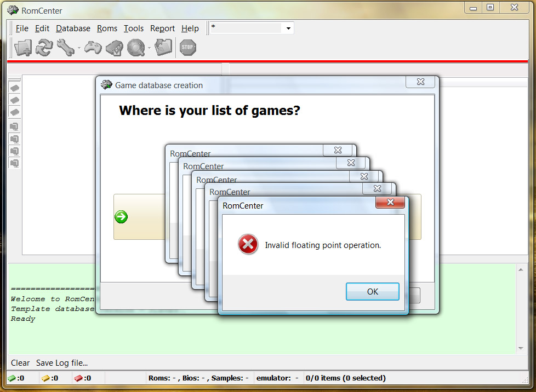Click the log panel scroll up arrow
This screenshot has height=392, width=536.
pos(521,270)
